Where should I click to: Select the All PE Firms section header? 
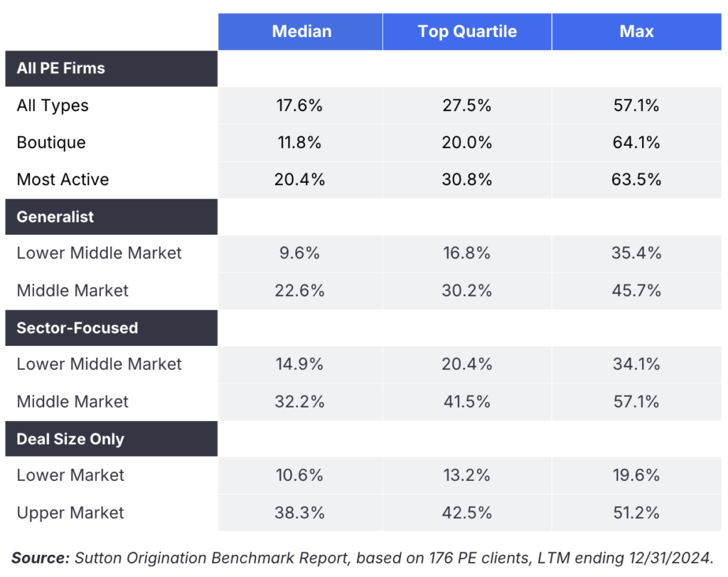tap(61, 68)
